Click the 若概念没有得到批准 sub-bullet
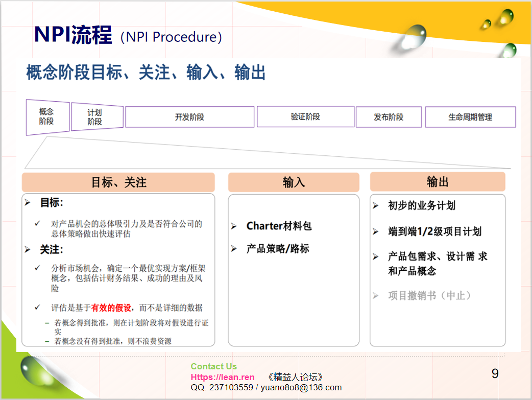532x400 pixels. [113, 341]
